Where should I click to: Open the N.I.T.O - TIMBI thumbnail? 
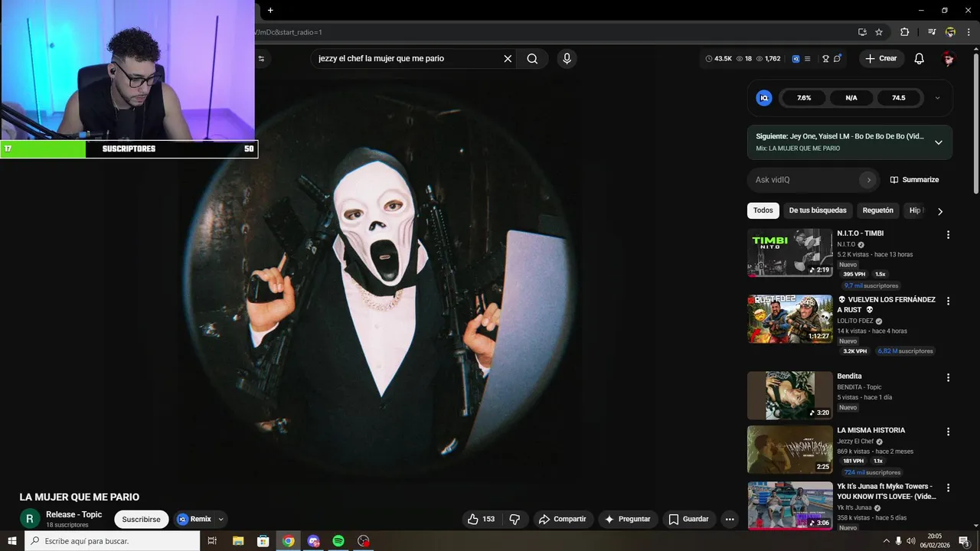(789, 253)
